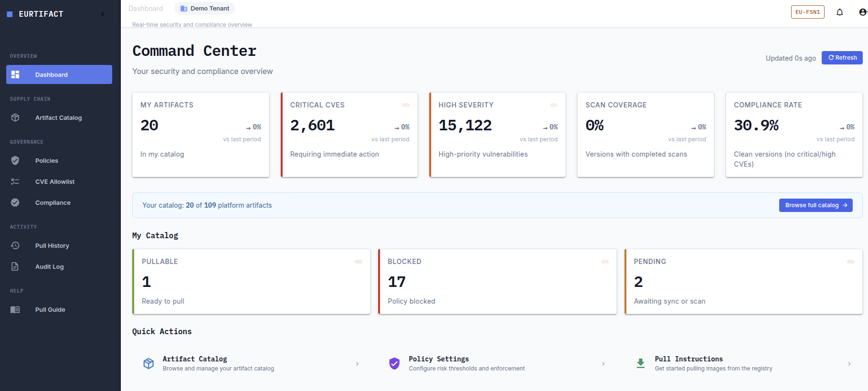Open Pull Instructions quick action chevron
The image size is (868, 391).
pyautogui.click(x=849, y=364)
